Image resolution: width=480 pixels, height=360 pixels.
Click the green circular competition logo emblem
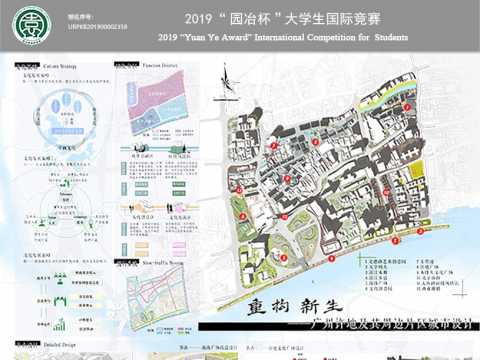[32, 26]
